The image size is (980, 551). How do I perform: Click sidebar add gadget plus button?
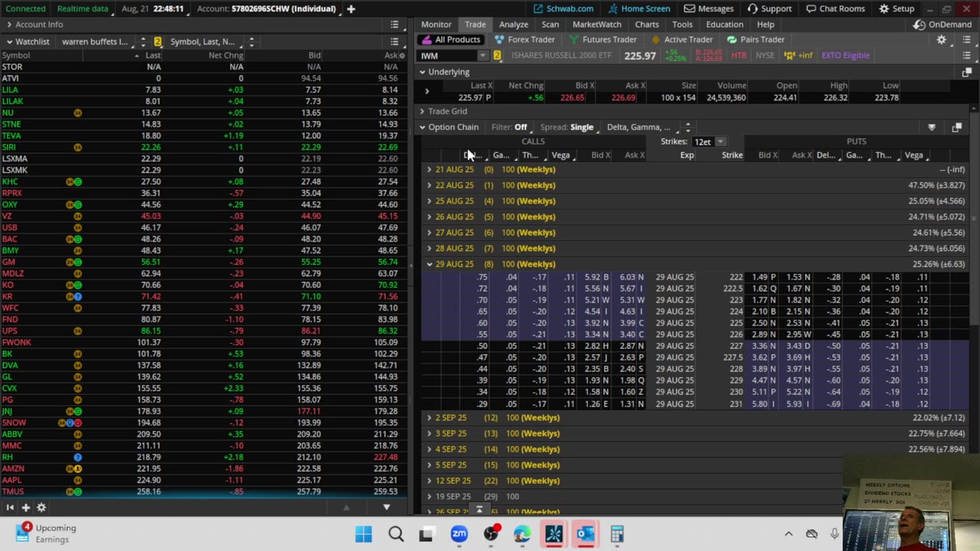click(x=25, y=507)
